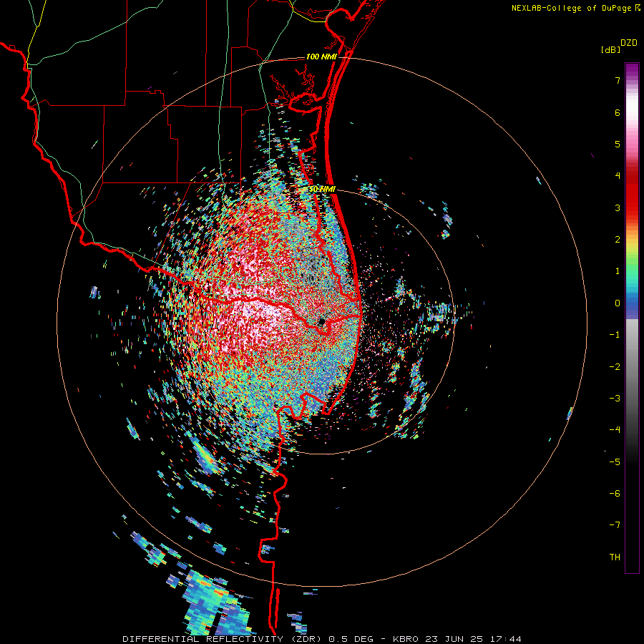Click the -3 value on the color scale

[x=615, y=399]
